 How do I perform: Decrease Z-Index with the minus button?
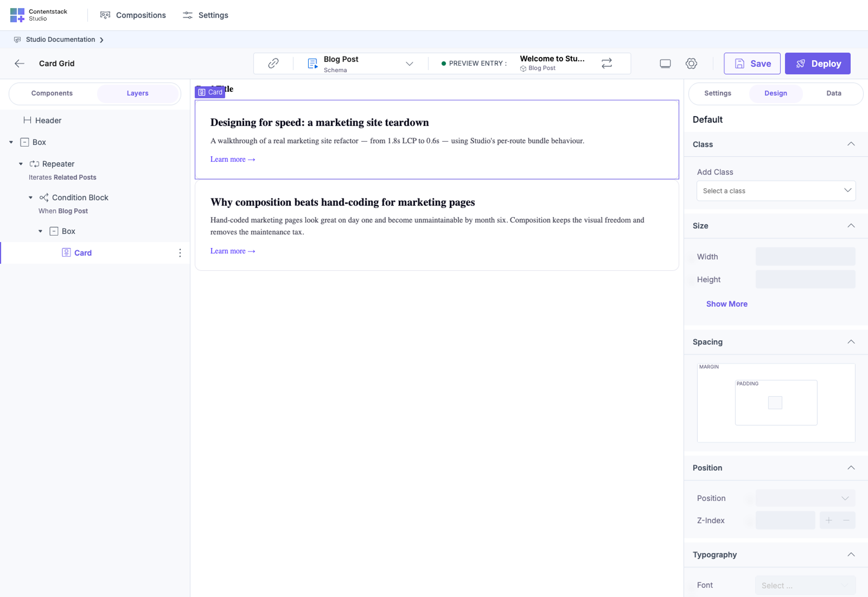tap(846, 520)
